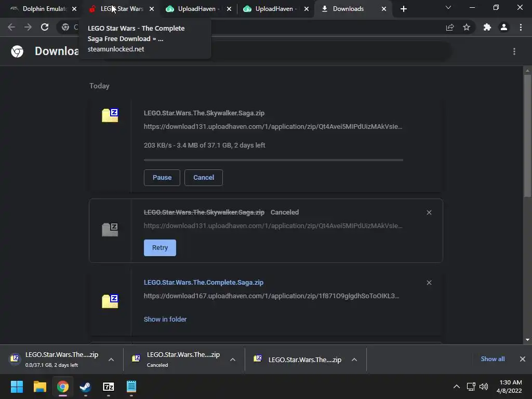Pause the Skywalker Saga download
Image resolution: width=532 pixels, height=399 pixels.
[162, 178]
